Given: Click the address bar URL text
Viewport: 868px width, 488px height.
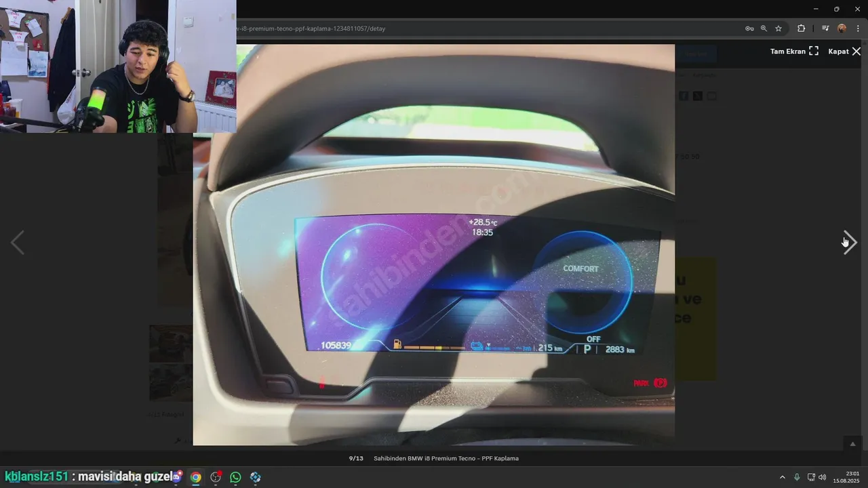Looking at the screenshot, I should coord(311,28).
